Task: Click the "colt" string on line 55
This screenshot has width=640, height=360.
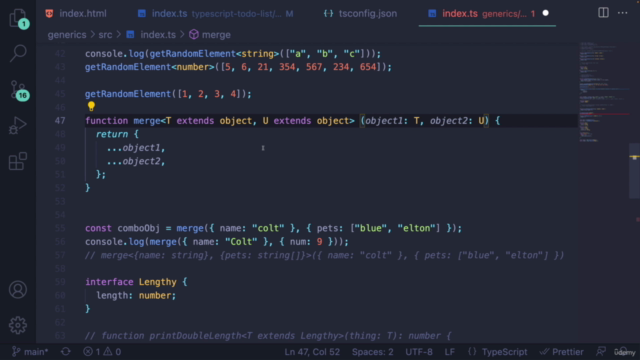Action: coord(268,228)
